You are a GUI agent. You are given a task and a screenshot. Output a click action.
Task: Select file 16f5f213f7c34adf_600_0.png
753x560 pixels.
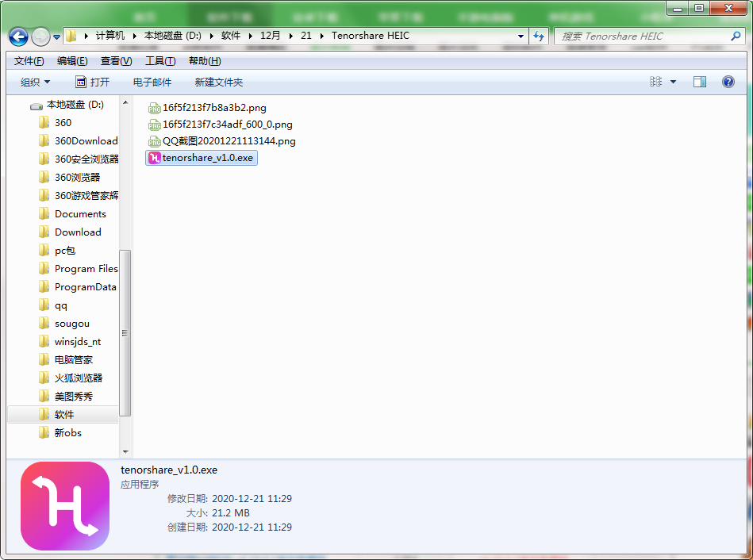click(x=220, y=125)
